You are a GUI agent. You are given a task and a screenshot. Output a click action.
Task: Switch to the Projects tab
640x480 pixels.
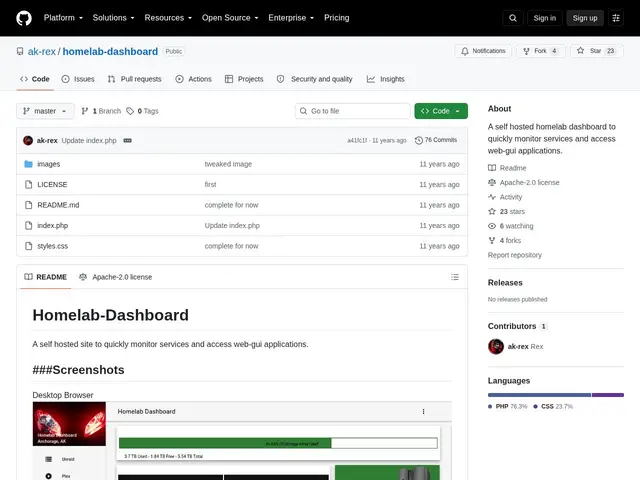click(244, 79)
